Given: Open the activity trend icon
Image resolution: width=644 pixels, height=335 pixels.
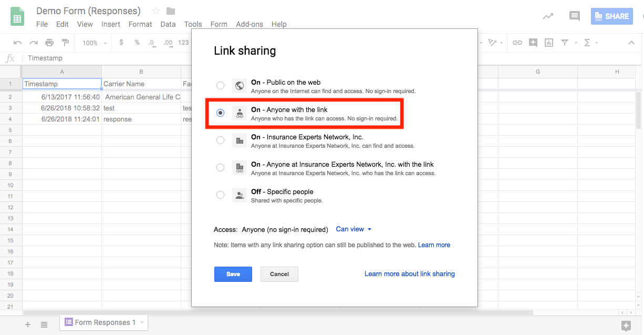Looking at the screenshot, I should click(x=548, y=16).
